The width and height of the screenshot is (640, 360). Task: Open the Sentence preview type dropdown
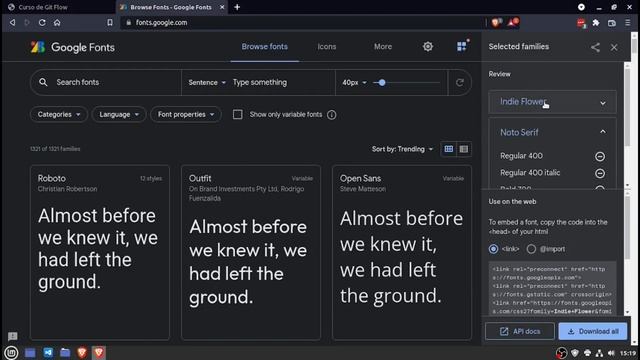coord(207,82)
